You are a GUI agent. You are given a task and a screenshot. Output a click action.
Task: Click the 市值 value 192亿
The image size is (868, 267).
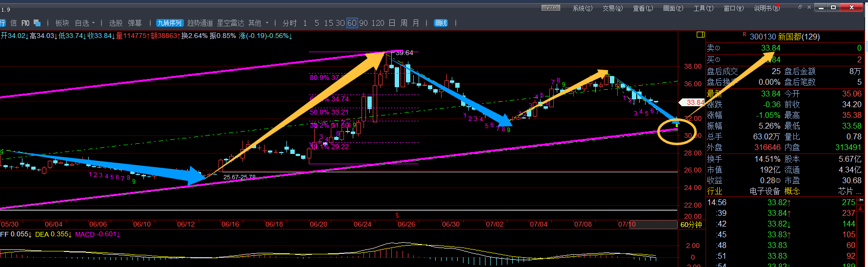pyautogui.click(x=770, y=170)
